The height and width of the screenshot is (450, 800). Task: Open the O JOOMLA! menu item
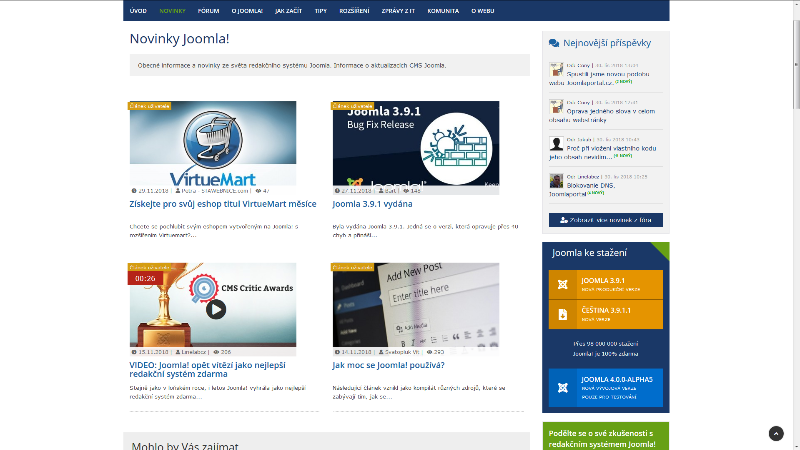[x=247, y=11]
